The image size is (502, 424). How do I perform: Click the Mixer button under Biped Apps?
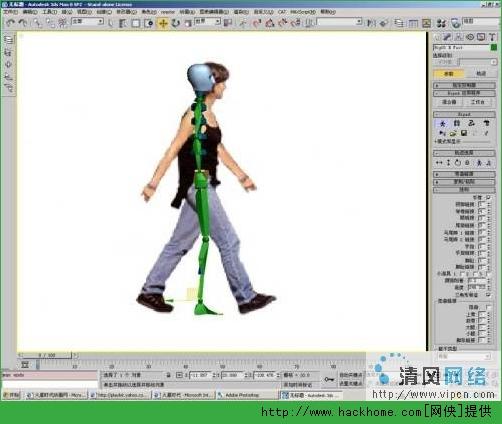click(x=449, y=102)
